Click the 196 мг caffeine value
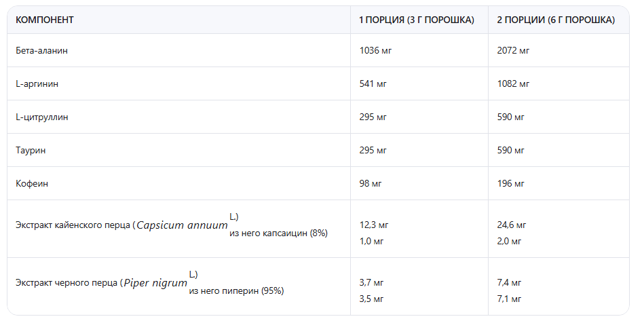This screenshot has width=644, height=321. click(511, 183)
